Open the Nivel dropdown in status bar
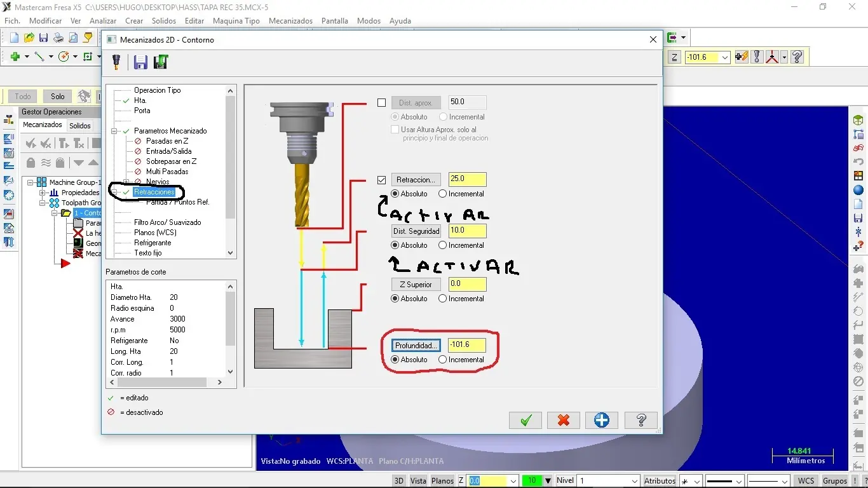 (x=634, y=481)
